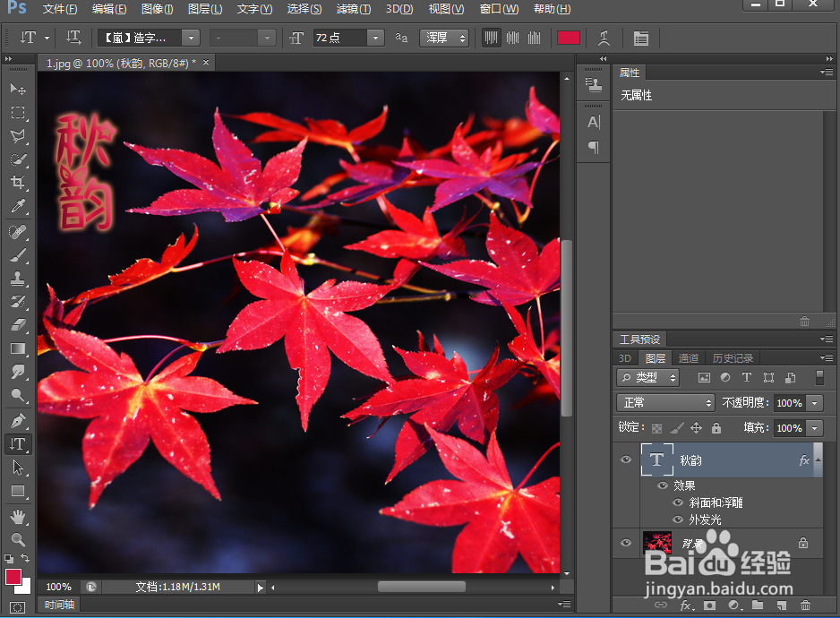Viewport: 840px width, 618px height.
Task: Collapse the 秋韵 layer effects list
Action: point(818,459)
